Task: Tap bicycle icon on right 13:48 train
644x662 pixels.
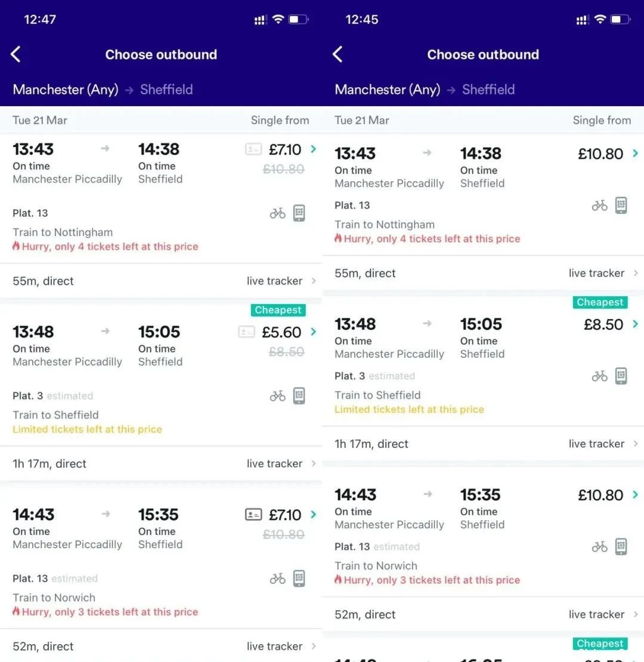Action: point(600,376)
